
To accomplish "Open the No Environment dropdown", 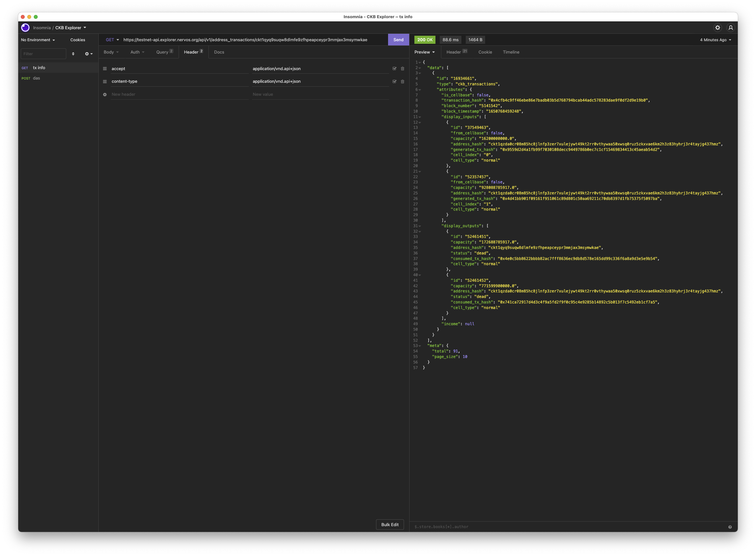I will point(38,40).
